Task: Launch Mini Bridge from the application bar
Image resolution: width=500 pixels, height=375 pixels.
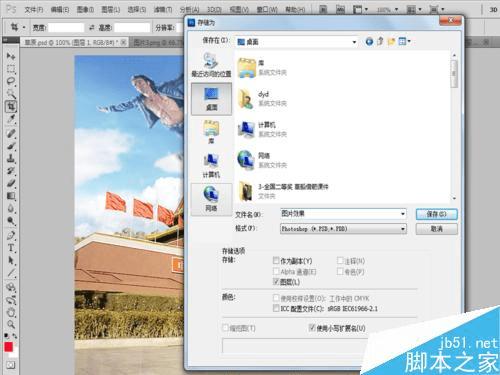Action: coord(340,9)
